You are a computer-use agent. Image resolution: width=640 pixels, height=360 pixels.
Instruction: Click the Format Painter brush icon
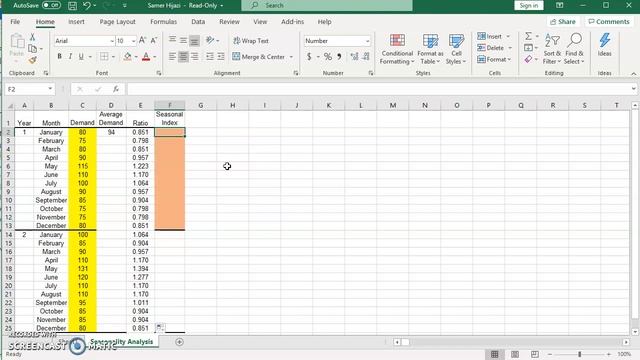pyautogui.click(x=33, y=60)
